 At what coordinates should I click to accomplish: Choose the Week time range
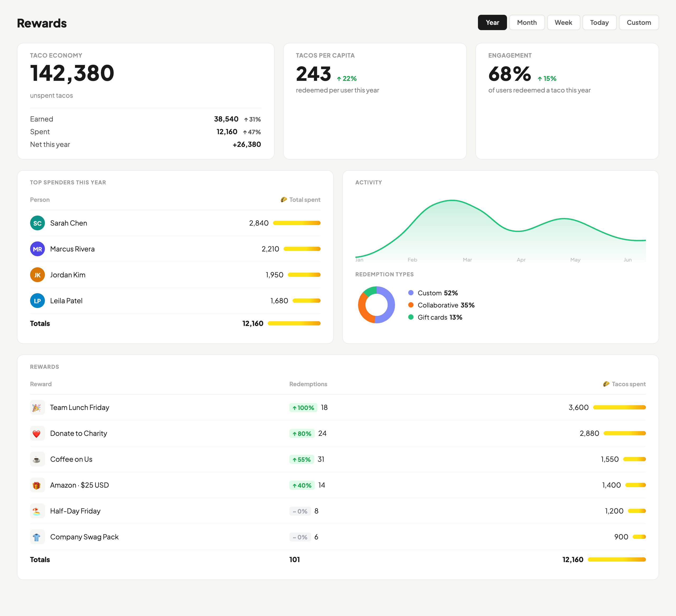tap(563, 22)
